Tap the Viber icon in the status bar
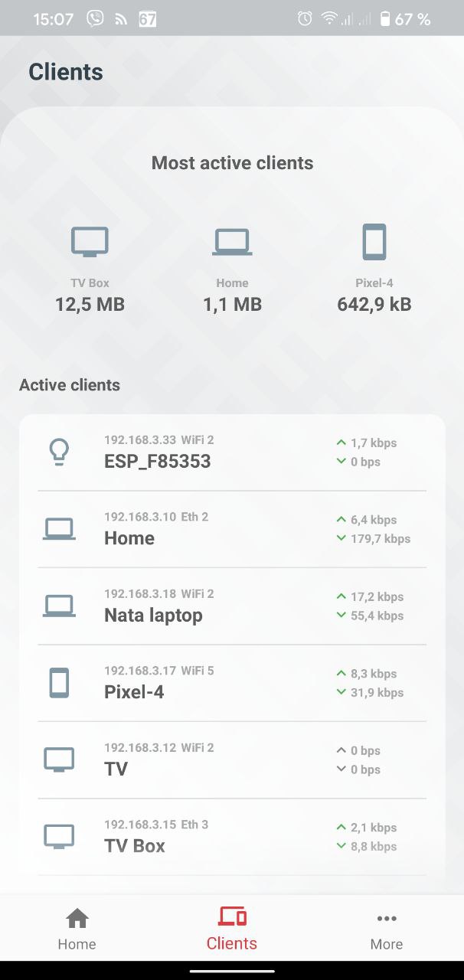The width and height of the screenshot is (464, 980). click(x=96, y=19)
